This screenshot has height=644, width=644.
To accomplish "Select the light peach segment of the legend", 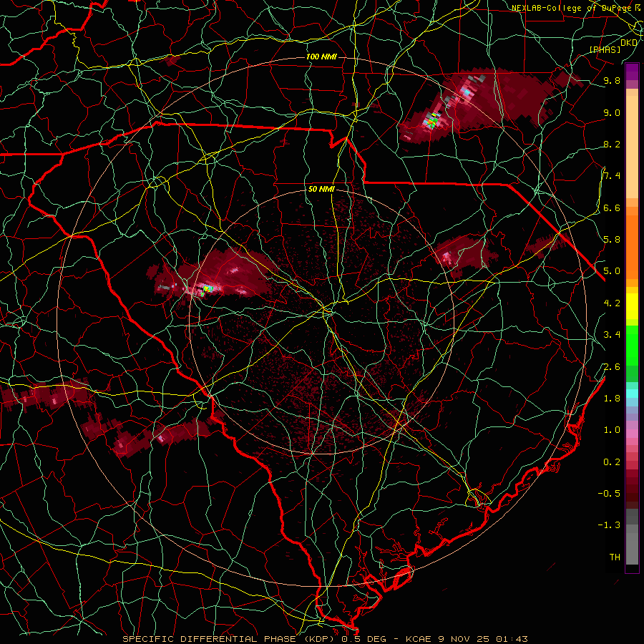I will (x=632, y=147).
